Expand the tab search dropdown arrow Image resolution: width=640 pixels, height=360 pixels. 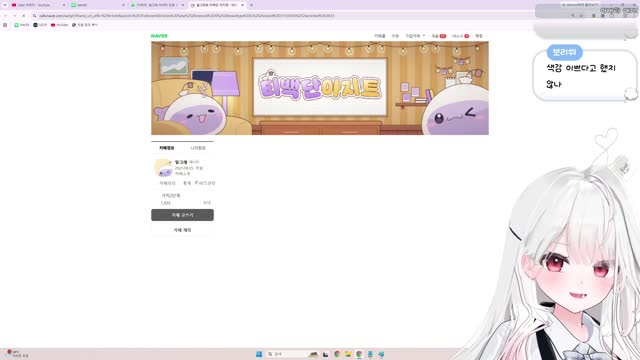(5, 5)
